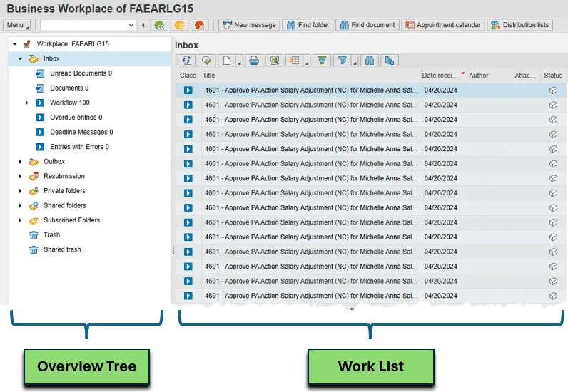This screenshot has width=568, height=392.
Task: Expand the Resubmission node arrow
Action: pyautogui.click(x=20, y=176)
